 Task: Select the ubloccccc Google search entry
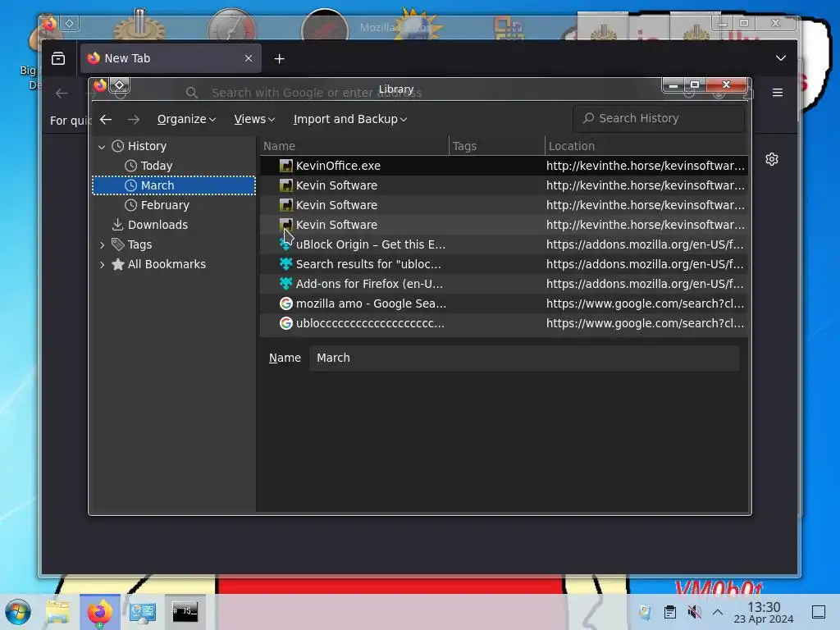coord(504,323)
